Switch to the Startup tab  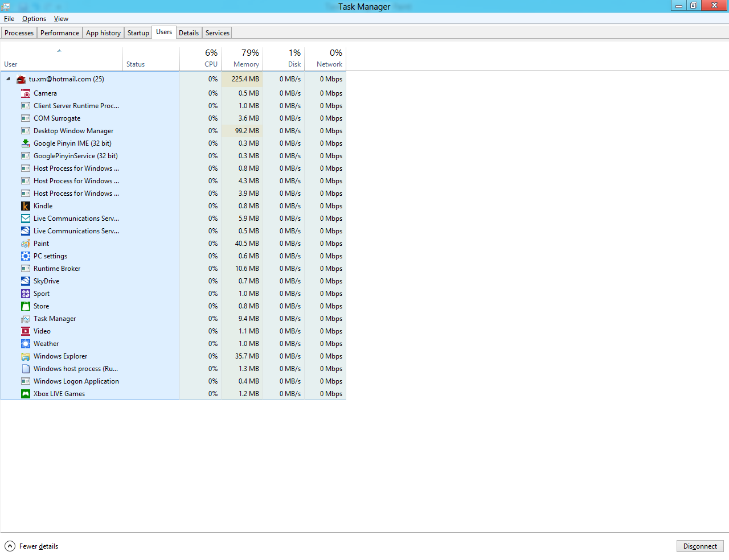[x=138, y=33]
